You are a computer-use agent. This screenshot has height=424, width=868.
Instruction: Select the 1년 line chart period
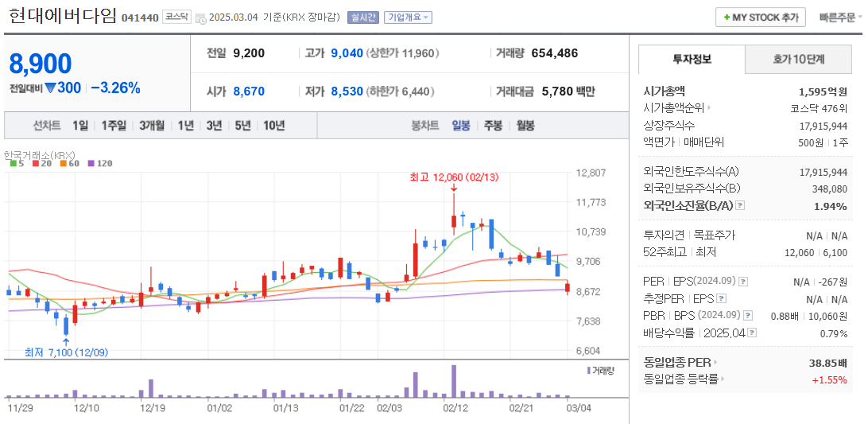pyautogui.click(x=185, y=126)
